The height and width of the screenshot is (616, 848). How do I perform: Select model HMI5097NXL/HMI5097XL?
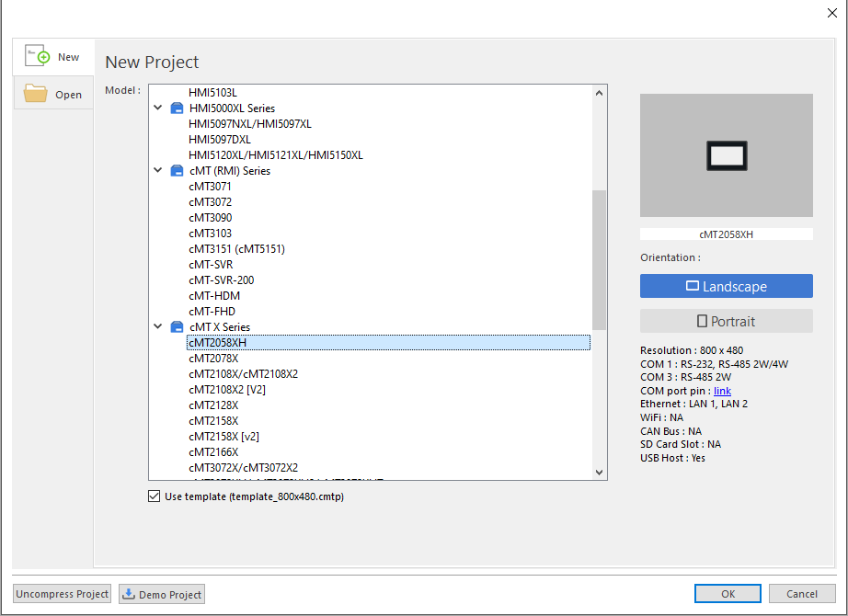click(x=250, y=124)
